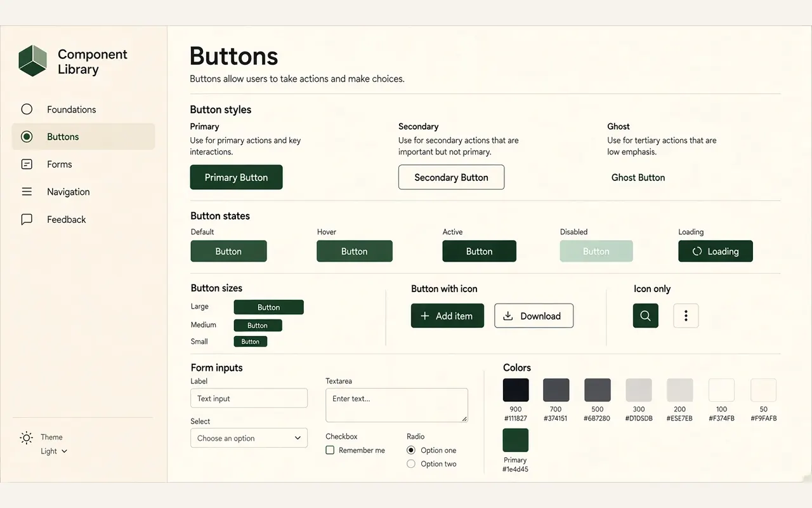Click the three-dot more options button
Screen dimensions: 812x508
686,316
